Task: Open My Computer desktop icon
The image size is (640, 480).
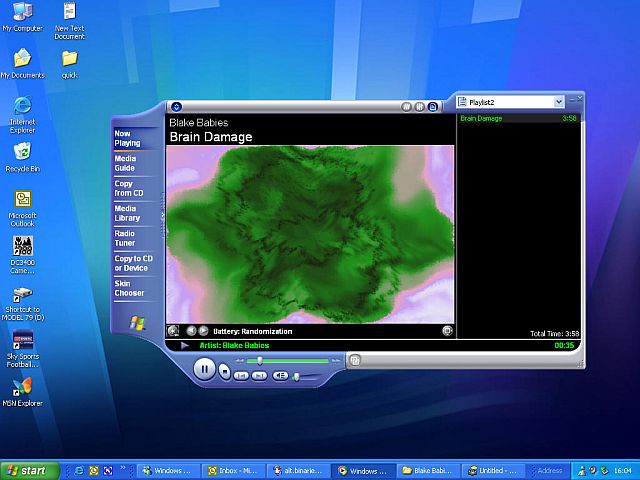Action: click(x=22, y=17)
